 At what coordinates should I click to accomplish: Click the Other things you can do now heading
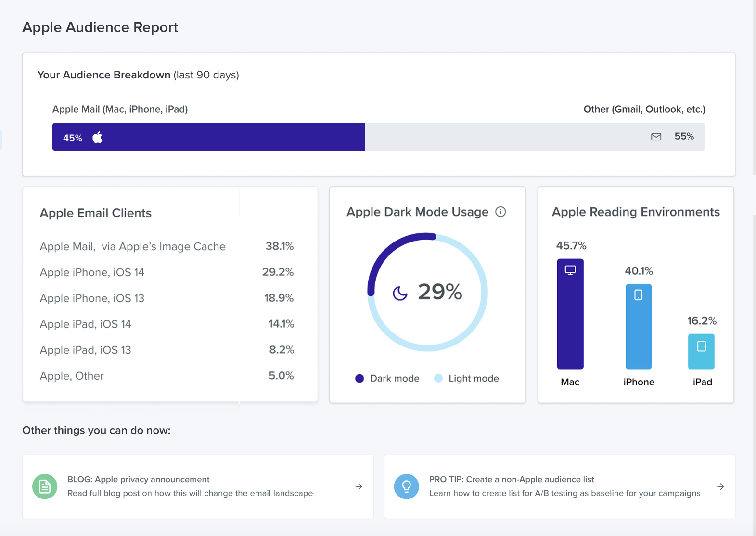96,430
